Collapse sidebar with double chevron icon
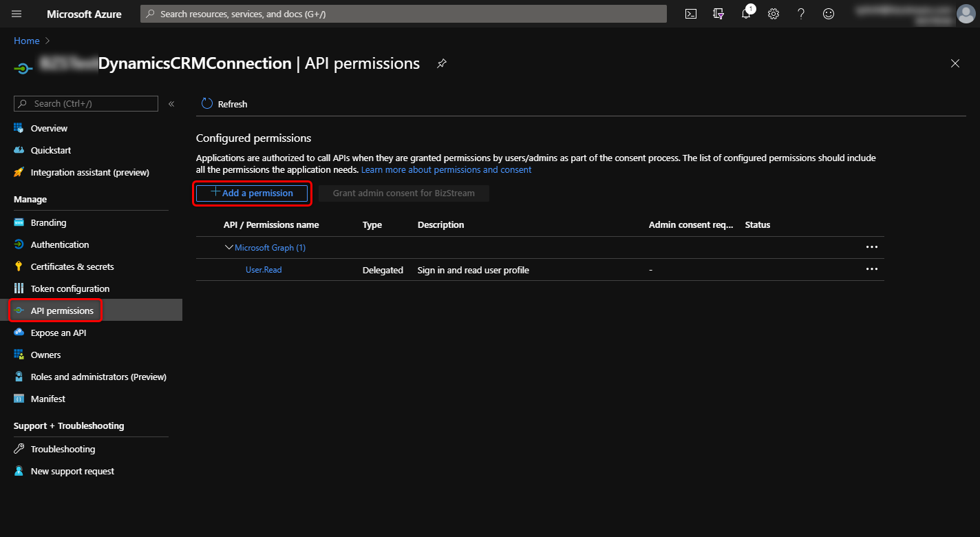Viewport: 980px width, 537px height. point(171,104)
